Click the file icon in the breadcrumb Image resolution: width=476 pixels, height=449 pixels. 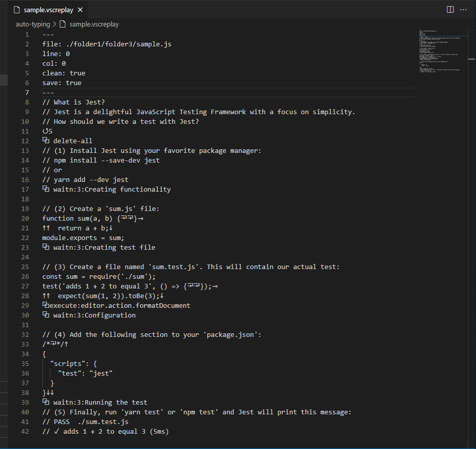tap(63, 24)
